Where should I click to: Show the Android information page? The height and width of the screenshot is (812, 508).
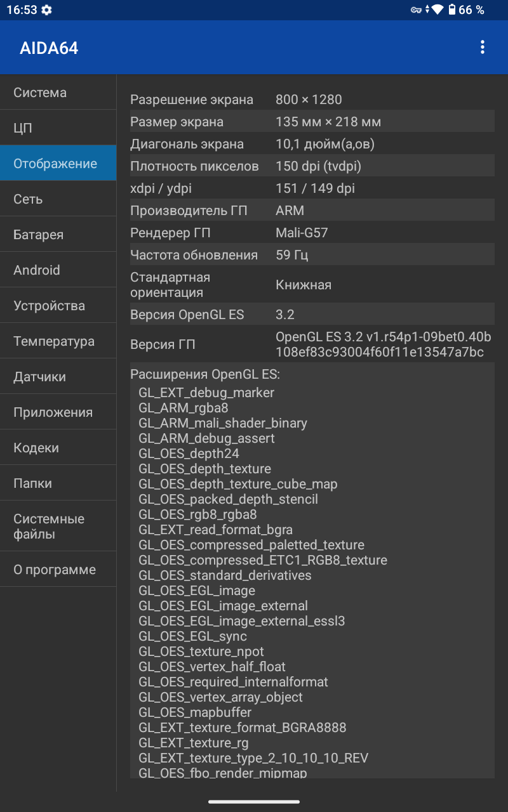tap(58, 270)
